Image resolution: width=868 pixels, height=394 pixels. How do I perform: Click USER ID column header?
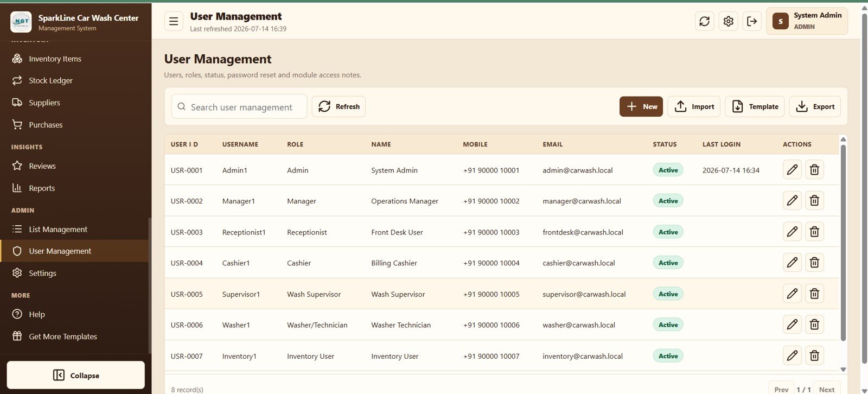point(184,144)
